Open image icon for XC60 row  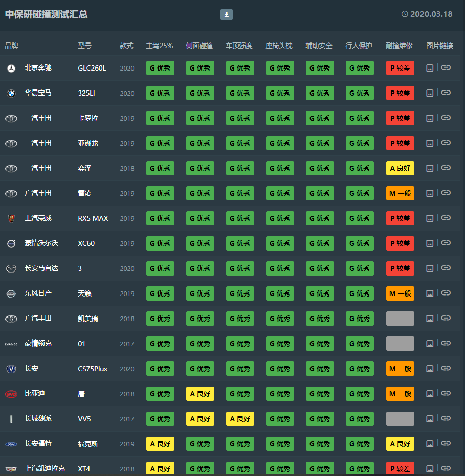(430, 243)
